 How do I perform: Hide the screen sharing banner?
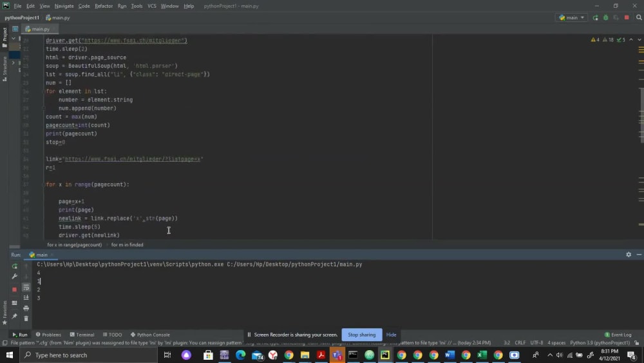pyautogui.click(x=391, y=335)
